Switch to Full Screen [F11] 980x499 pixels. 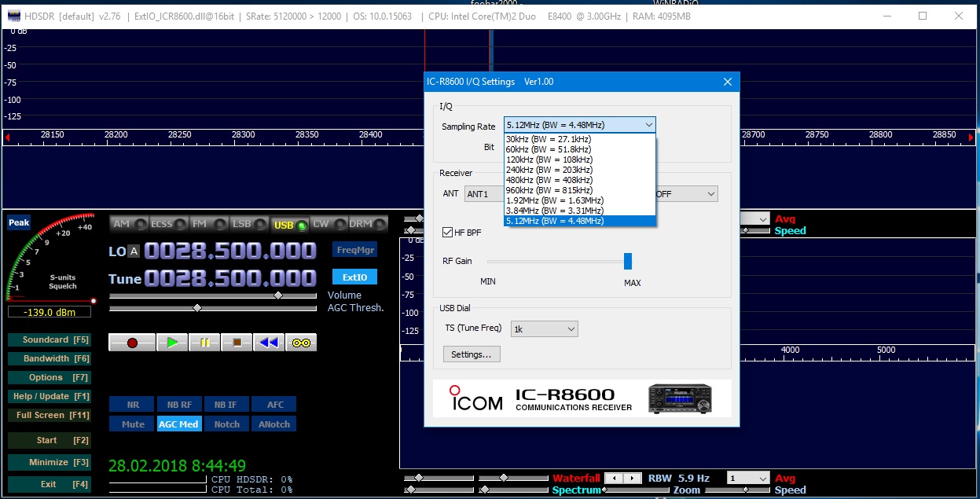(x=50, y=416)
